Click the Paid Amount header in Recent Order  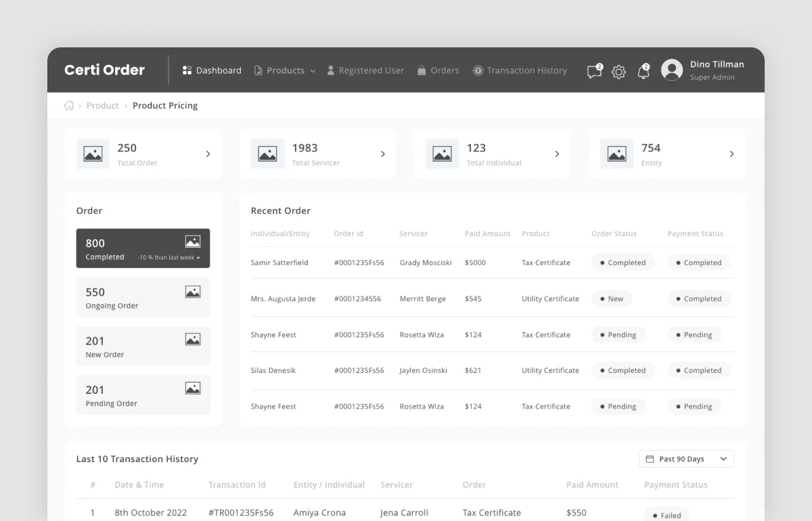[488, 233]
